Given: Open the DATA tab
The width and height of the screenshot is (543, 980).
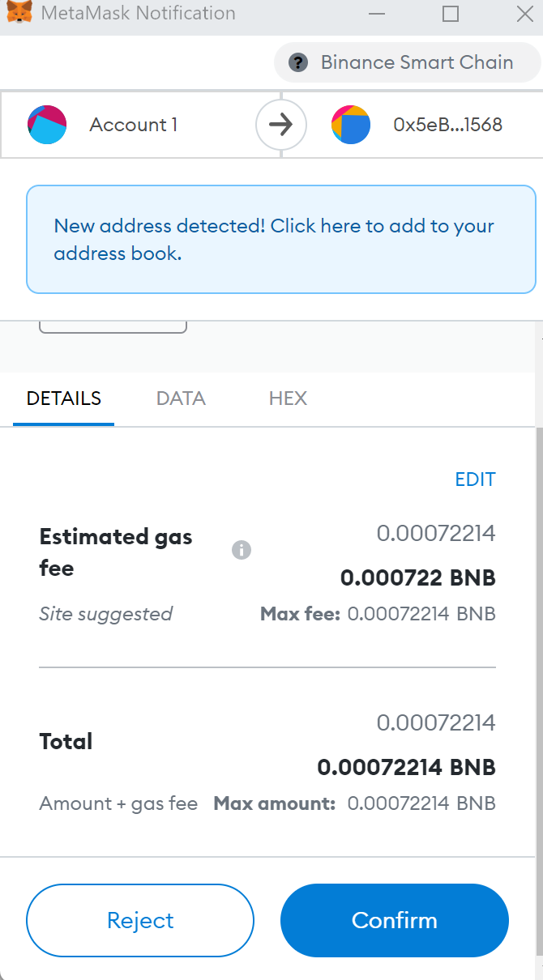Looking at the screenshot, I should 181,398.
